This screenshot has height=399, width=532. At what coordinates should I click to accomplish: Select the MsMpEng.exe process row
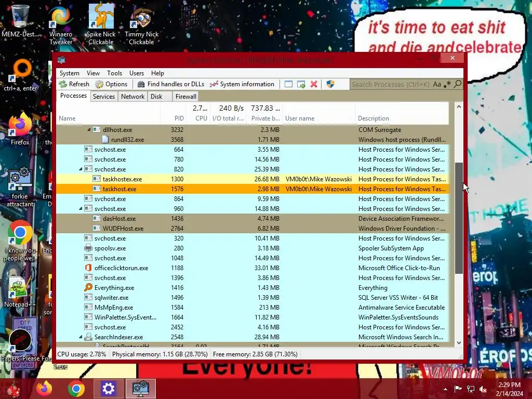tap(253, 308)
